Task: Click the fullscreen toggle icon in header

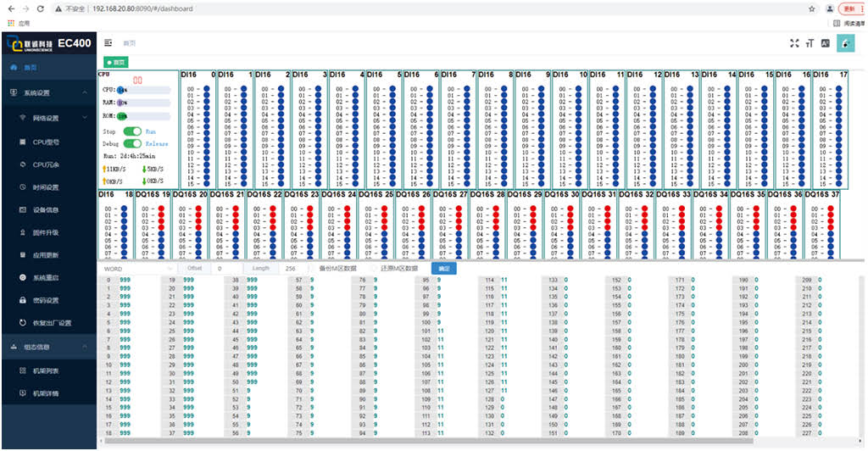Action: 794,43
